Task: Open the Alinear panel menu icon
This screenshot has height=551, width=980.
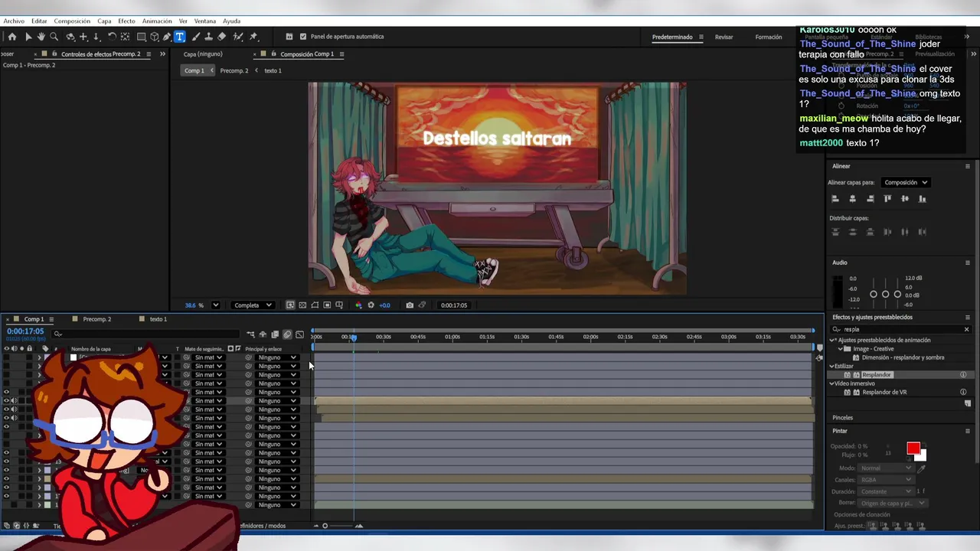Action: pos(967,166)
